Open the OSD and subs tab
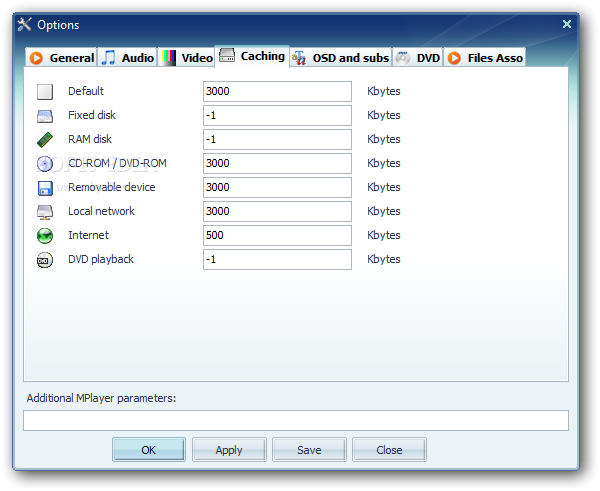600x491 pixels. pyautogui.click(x=341, y=58)
